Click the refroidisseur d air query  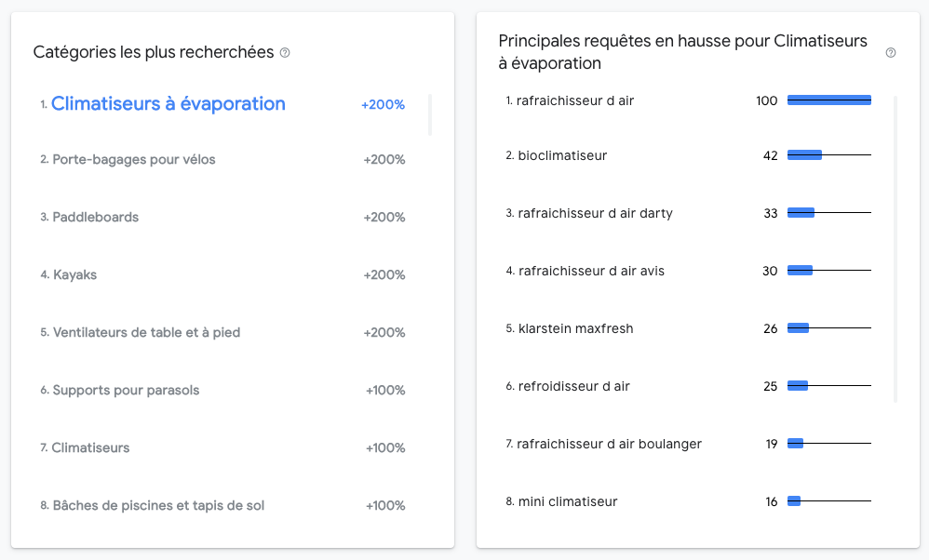pyautogui.click(x=573, y=386)
